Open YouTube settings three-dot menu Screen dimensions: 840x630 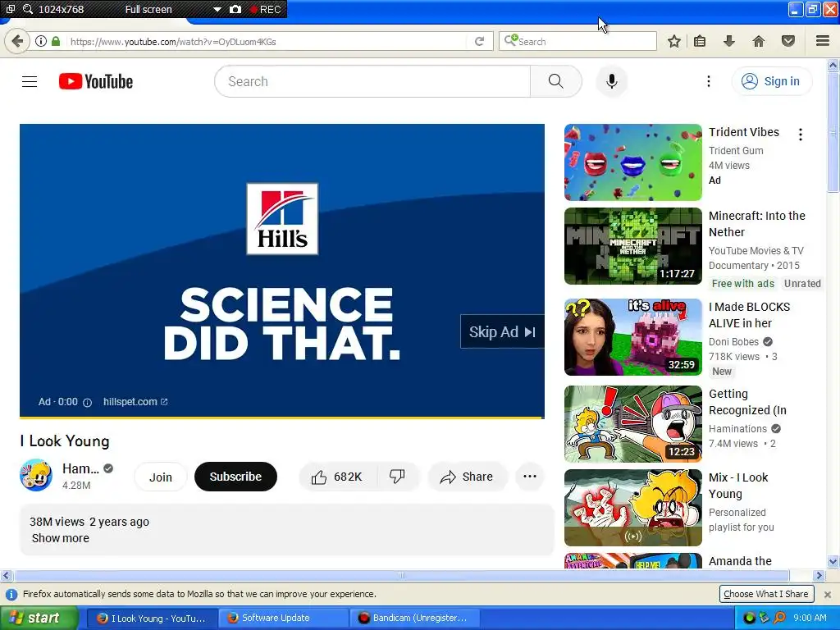pyautogui.click(x=708, y=81)
